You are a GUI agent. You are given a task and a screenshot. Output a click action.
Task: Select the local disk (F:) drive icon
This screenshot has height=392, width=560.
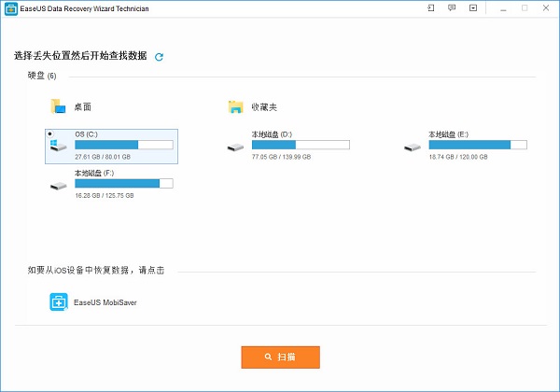[x=59, y=186]
